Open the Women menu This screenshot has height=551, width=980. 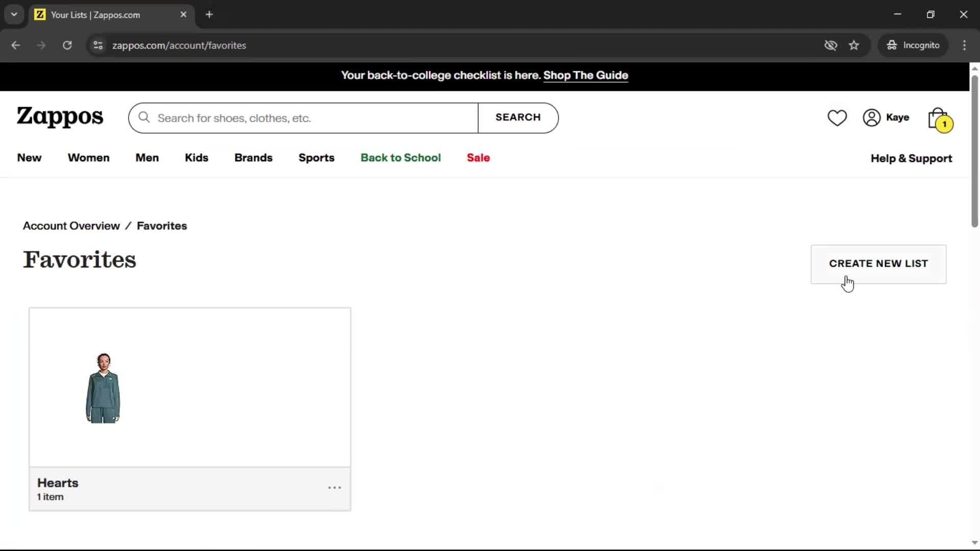(88, 158)
